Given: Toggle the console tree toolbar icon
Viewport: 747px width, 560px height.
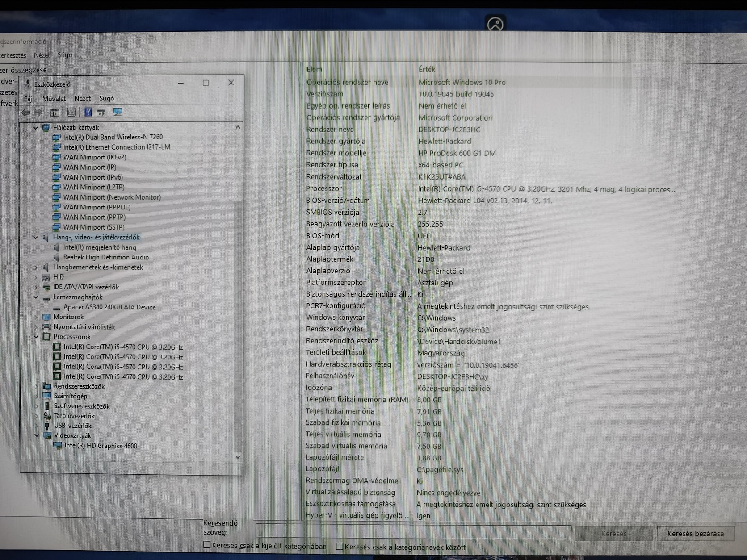Looking at the screenshot, I should click(x=55, y=113).
